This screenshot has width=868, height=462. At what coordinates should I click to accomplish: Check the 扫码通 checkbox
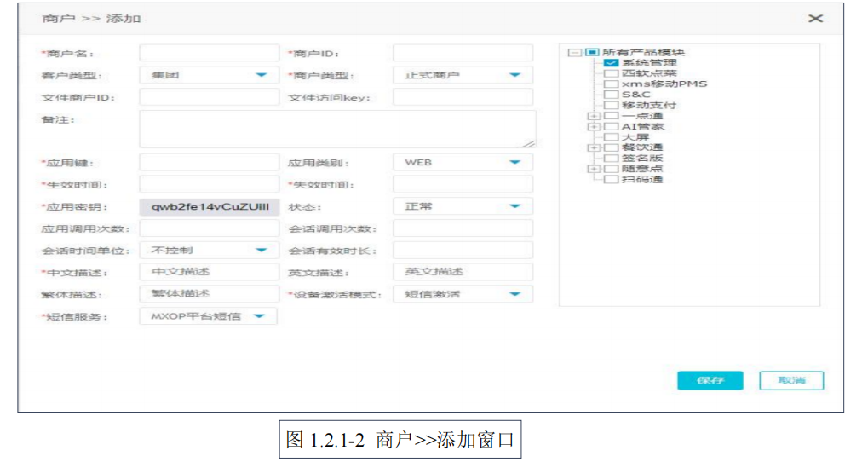611,180
